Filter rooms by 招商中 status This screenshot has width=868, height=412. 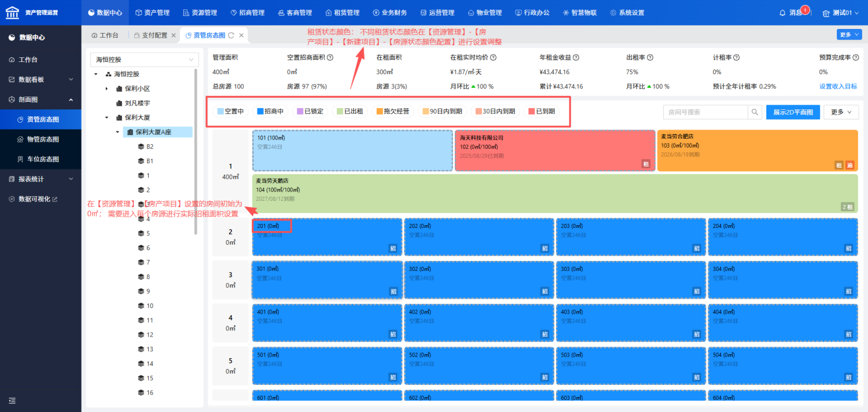pos(270,111)
